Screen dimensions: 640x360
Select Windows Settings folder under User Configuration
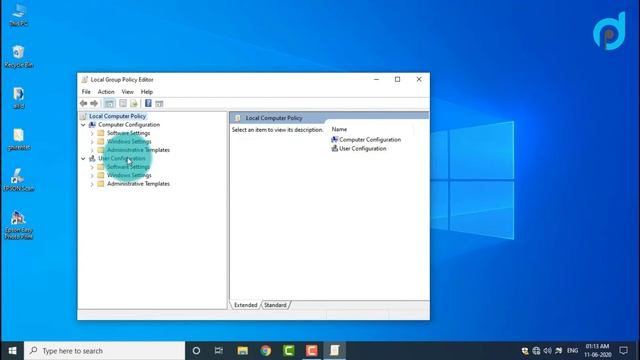pyautogui.click(x=129, y=176)
